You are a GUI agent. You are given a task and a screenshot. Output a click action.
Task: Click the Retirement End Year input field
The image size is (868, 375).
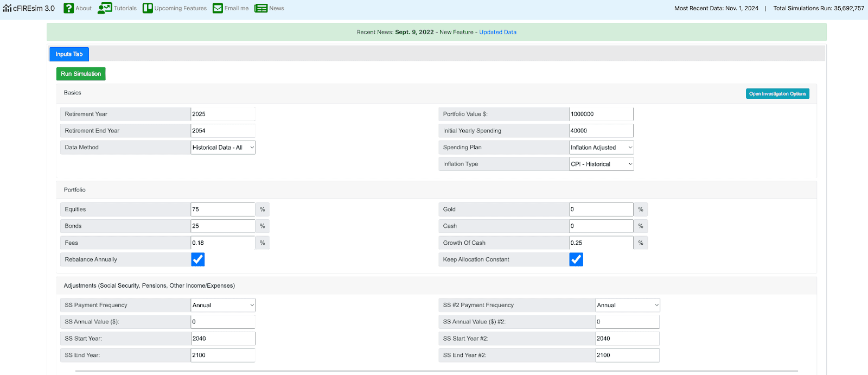[223, 131]
